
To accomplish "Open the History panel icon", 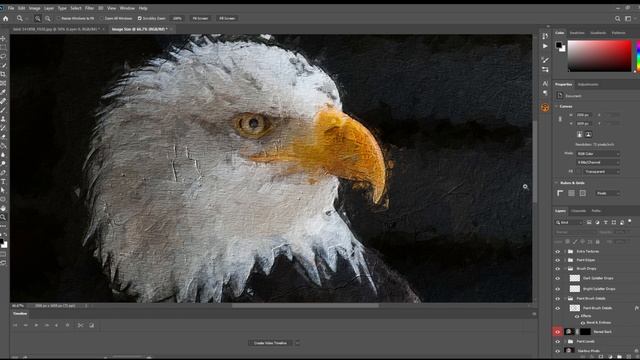I will (545, 36).
